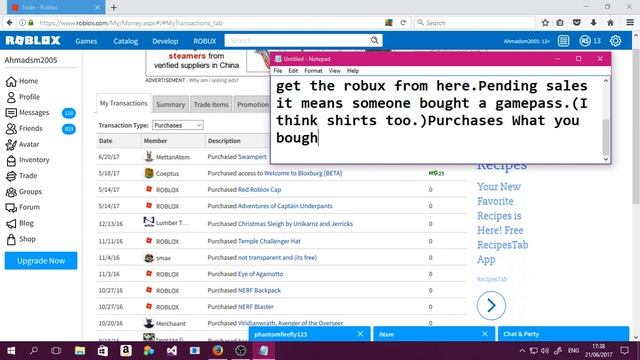
Task: Open Notepad Format menu
Action: coord(313,71)
